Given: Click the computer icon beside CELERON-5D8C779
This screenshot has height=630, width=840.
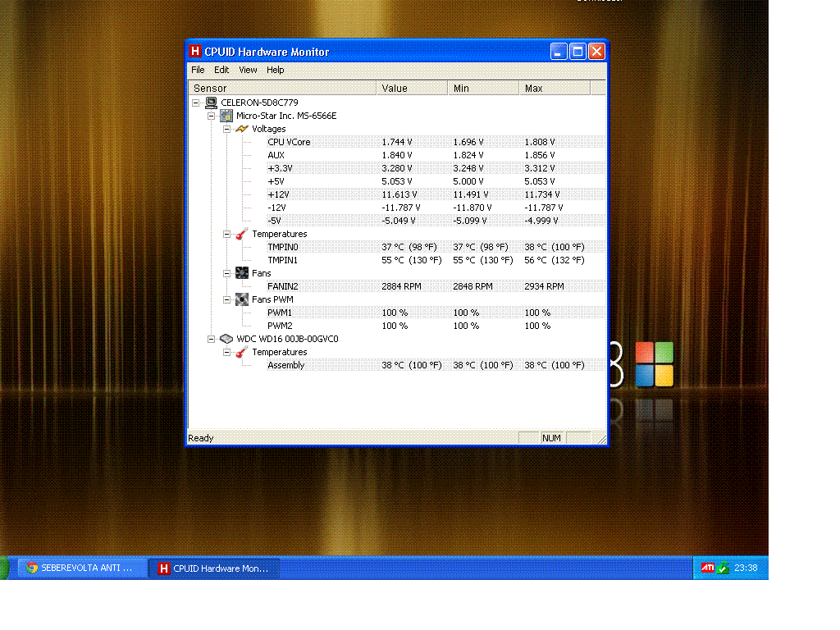Looking at the screenshot, I should pos(211,103).
